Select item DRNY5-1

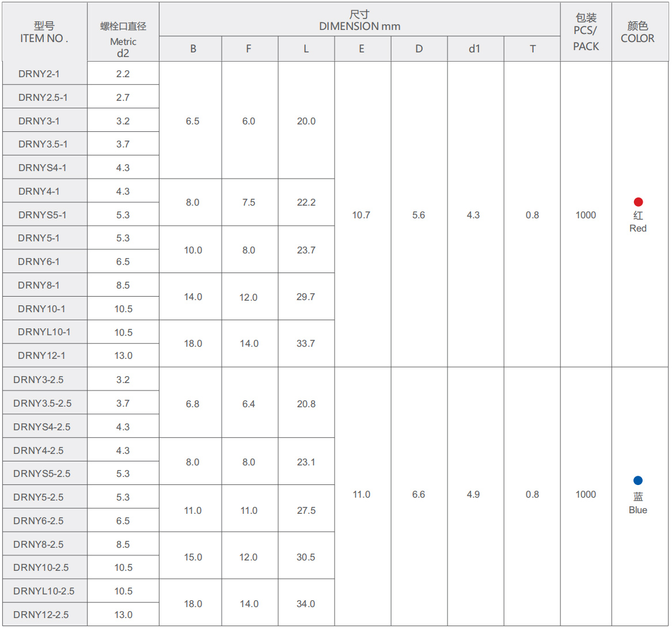(x=39, y=238)
